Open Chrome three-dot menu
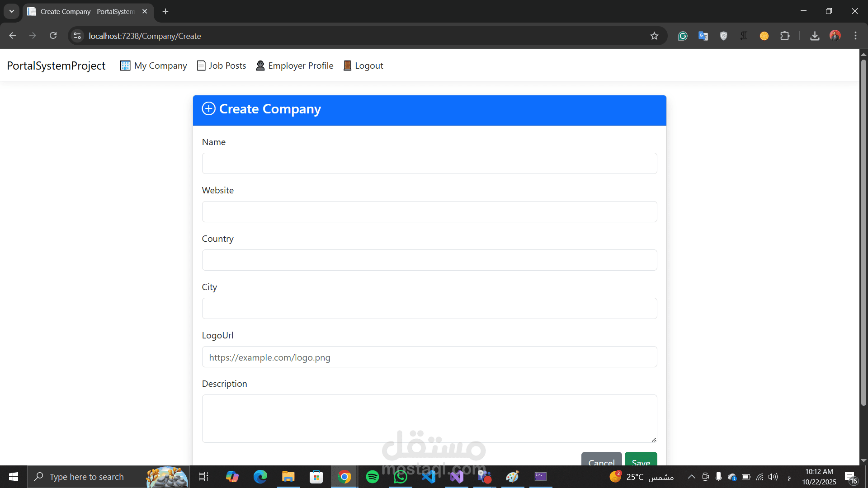 [855, 36]
